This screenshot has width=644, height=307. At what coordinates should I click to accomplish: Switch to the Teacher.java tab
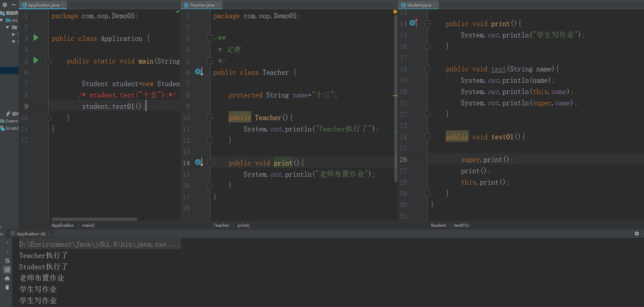[202, 5]
